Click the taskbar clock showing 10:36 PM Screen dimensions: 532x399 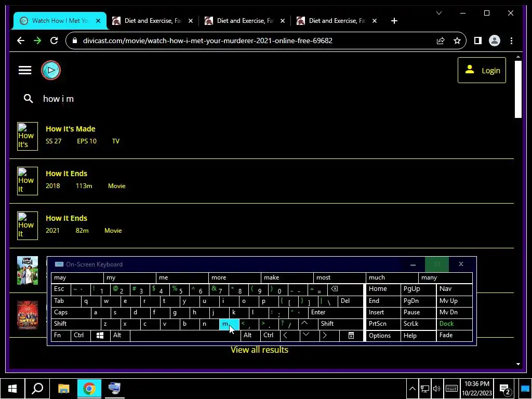[x=477, y=389]
